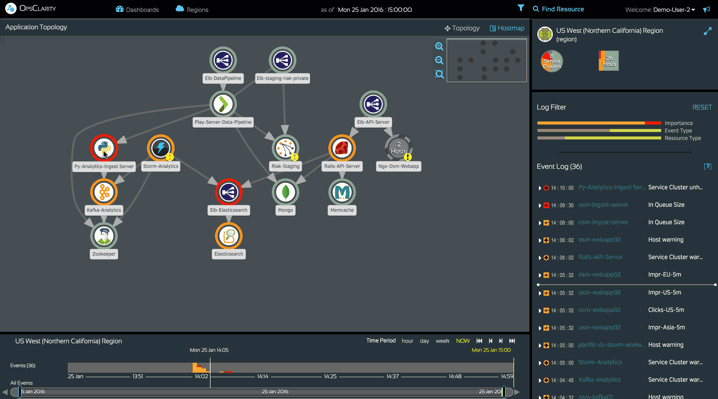Screen dimensions: 718x399
Task: Switch to Hostmap view
Action: pos(507,28)
